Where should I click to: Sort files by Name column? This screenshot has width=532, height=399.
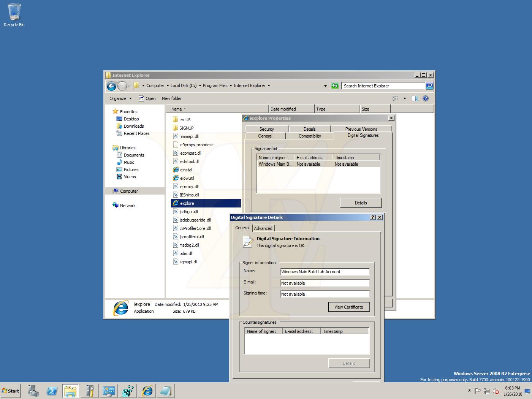pos(217,109)
